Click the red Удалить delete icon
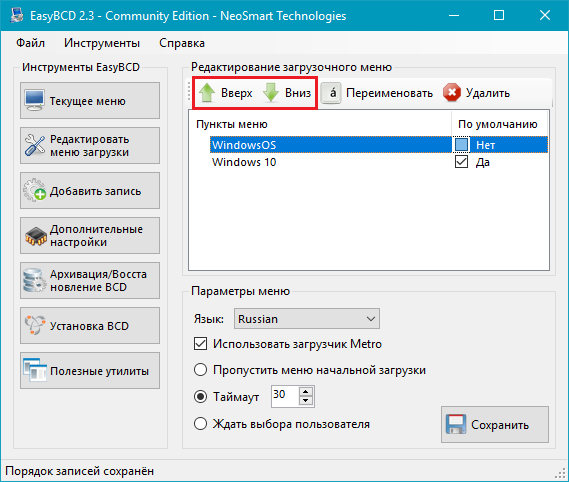 tap(452, 93)
